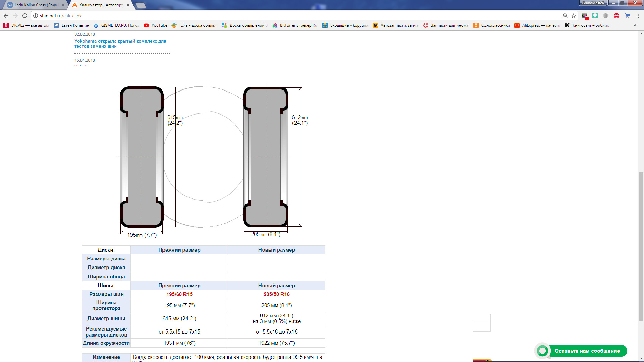Click the zoom magnifier icon in address bar

tap(565, 16)
